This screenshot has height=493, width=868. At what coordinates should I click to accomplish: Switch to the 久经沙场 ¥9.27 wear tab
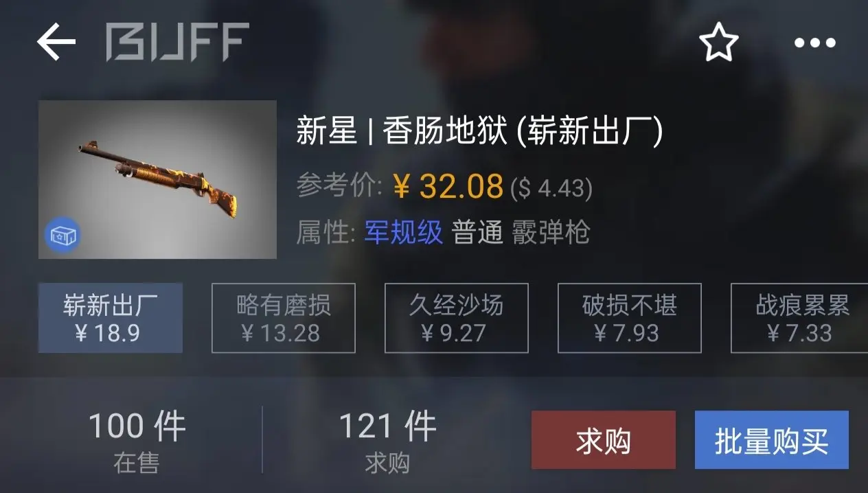pos(456,318)
